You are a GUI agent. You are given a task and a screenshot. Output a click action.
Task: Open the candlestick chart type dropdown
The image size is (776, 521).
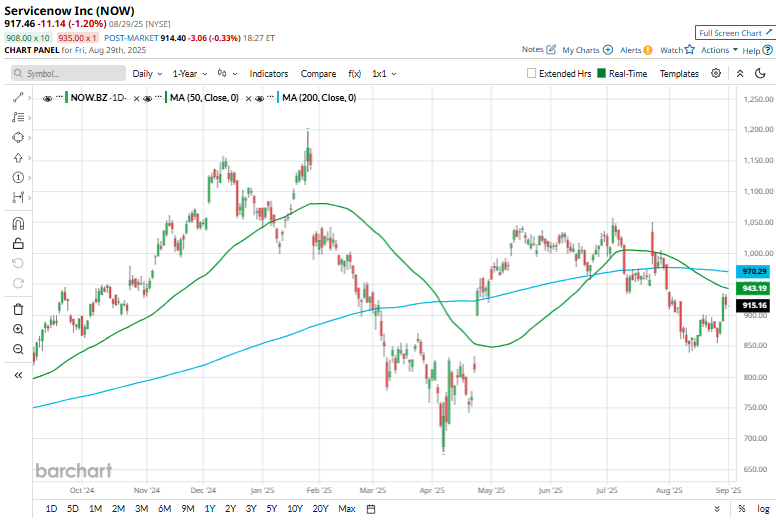228,73
